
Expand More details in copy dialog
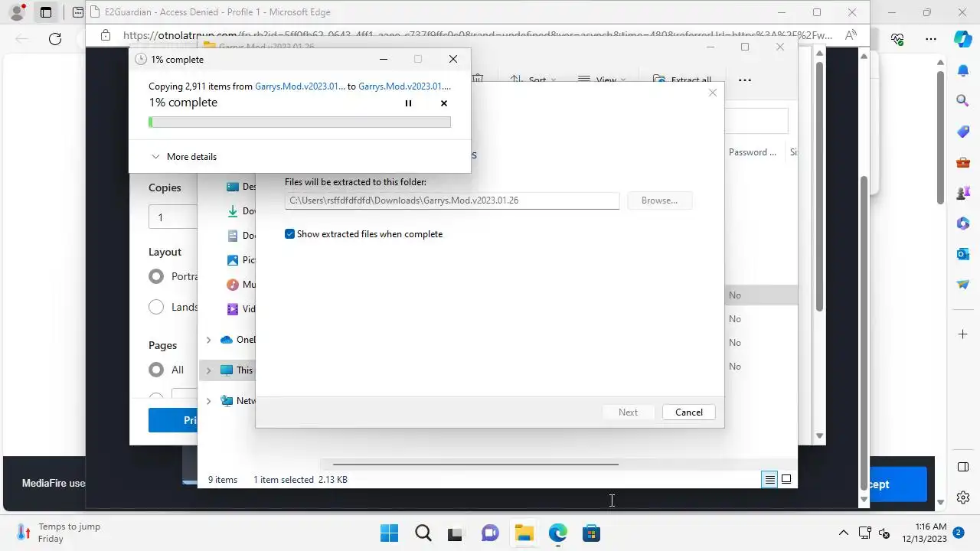pos(184,157)
